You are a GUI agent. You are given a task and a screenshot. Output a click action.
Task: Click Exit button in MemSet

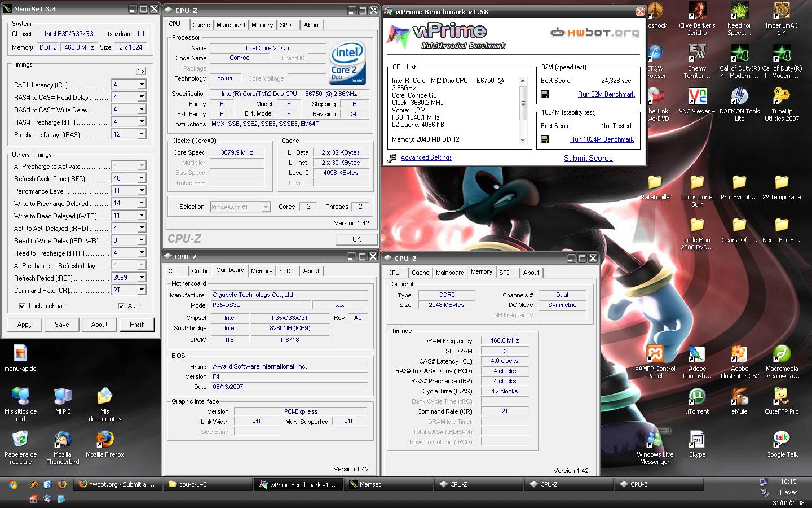tap(137, 325)
